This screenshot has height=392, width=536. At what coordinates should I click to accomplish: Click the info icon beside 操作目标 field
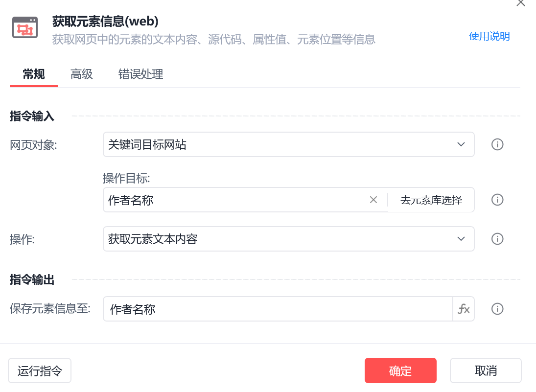[497, 200]
